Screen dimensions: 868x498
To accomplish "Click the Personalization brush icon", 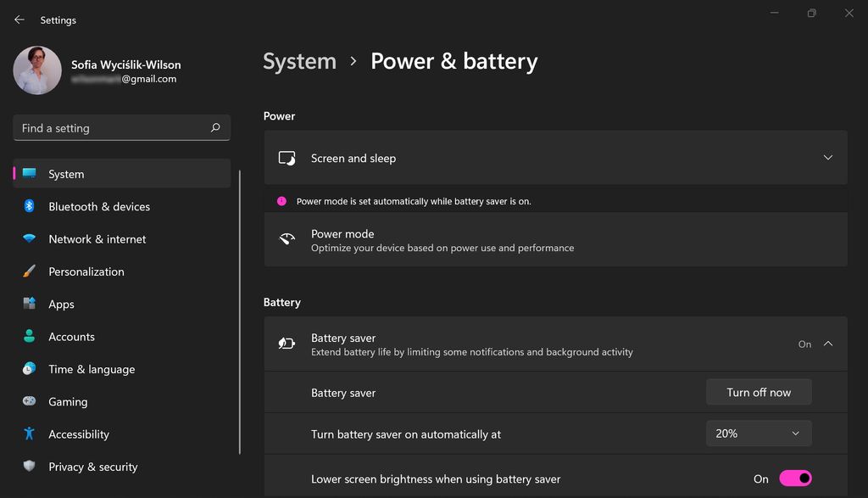I will [x=30, y=271].
